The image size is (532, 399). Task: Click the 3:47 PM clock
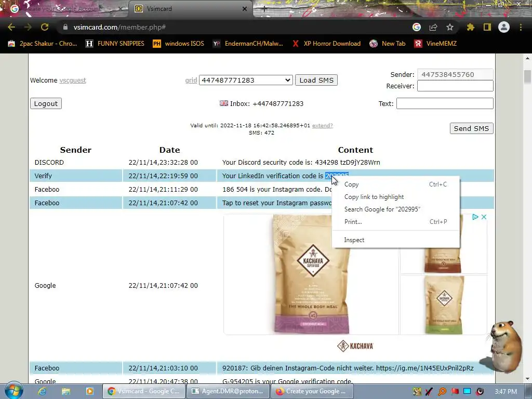506,392
